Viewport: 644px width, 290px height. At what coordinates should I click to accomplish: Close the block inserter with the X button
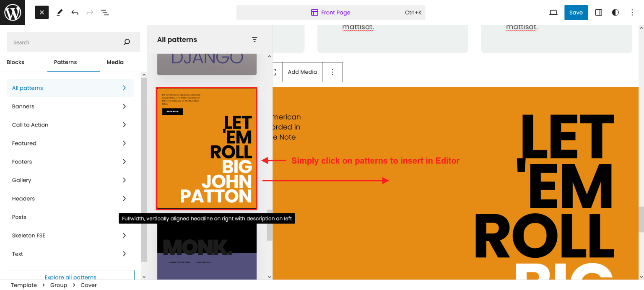click(x=42, y=13)
